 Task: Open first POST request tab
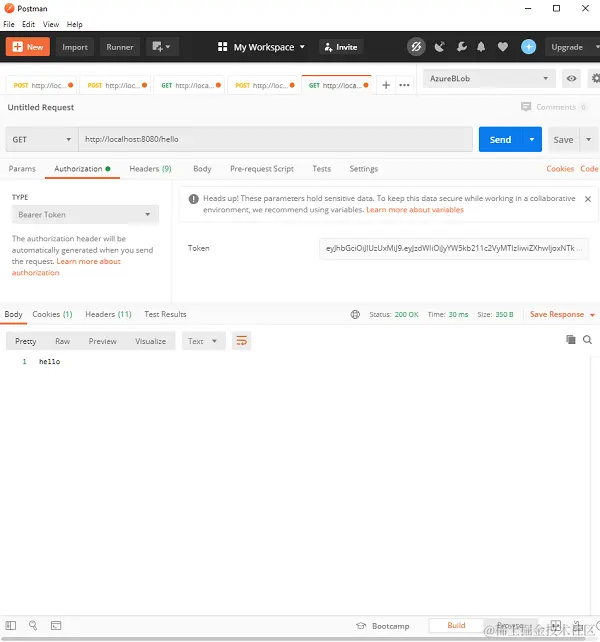pos(41,85)
